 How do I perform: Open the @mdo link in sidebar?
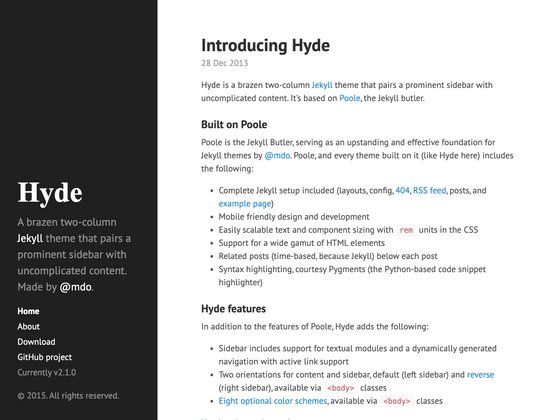tap(76, 287)
